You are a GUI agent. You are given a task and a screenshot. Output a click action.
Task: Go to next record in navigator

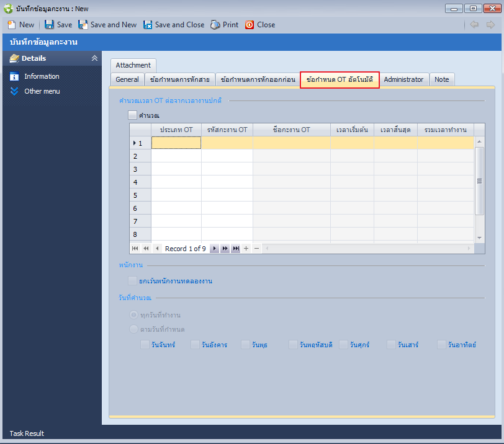(x=214, y=248)
